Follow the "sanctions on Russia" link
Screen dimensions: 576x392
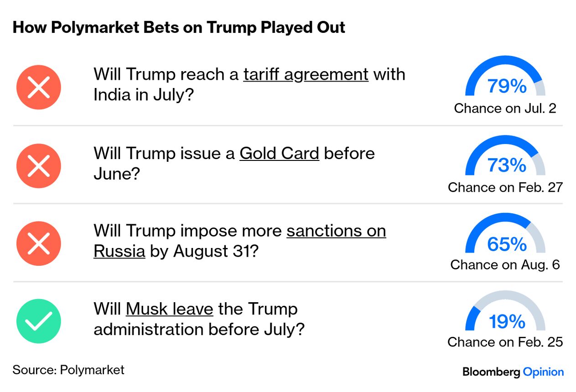click(336, 231)
